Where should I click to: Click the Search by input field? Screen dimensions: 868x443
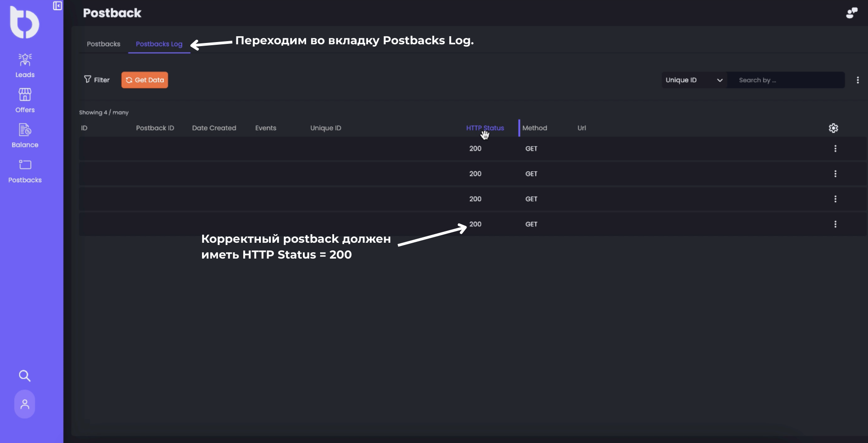pos(786,80)
